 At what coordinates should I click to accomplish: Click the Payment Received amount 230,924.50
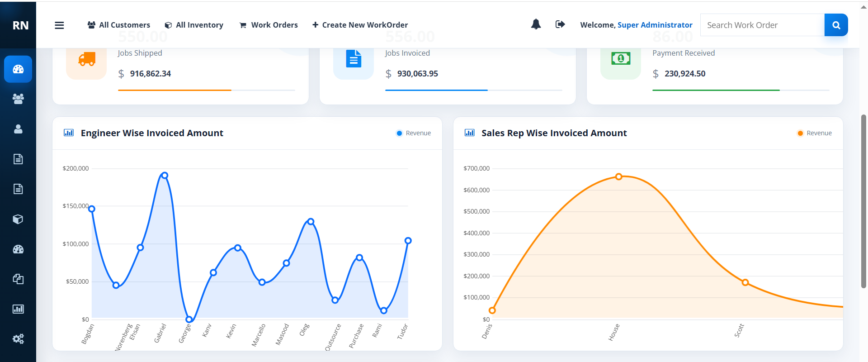685,74
